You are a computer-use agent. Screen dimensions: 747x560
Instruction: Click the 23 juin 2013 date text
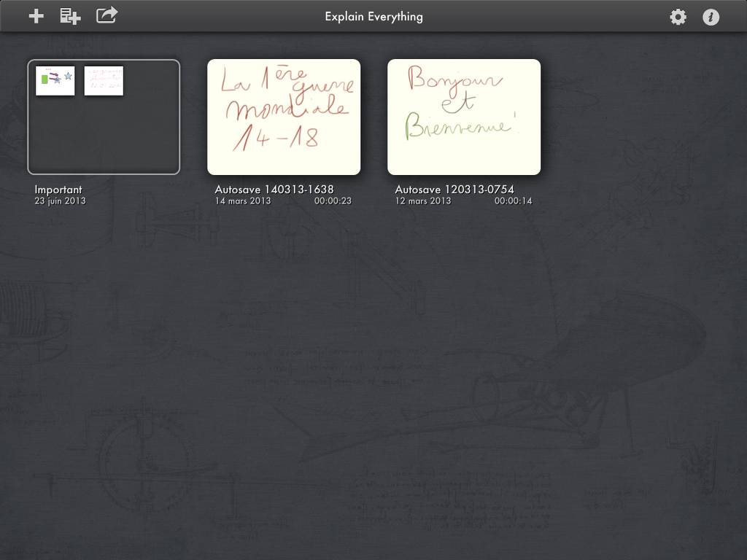(x=60, y=201)
